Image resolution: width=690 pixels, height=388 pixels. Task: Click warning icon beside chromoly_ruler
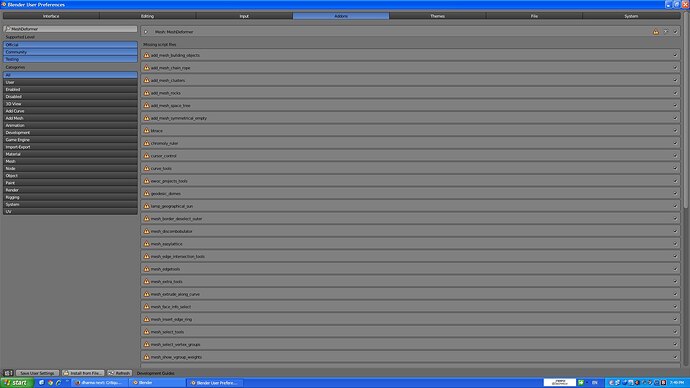pyautogui.click(x=147, y=143)
